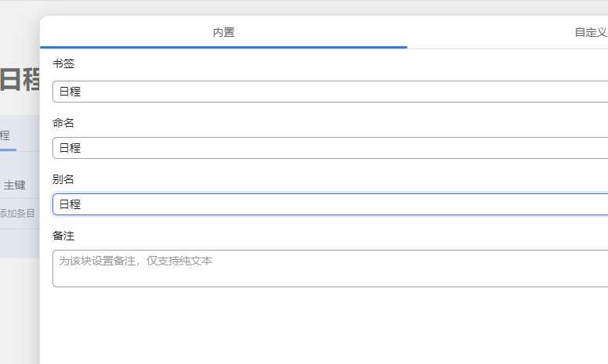Click the 备注 memo text area

click(329, 268)
